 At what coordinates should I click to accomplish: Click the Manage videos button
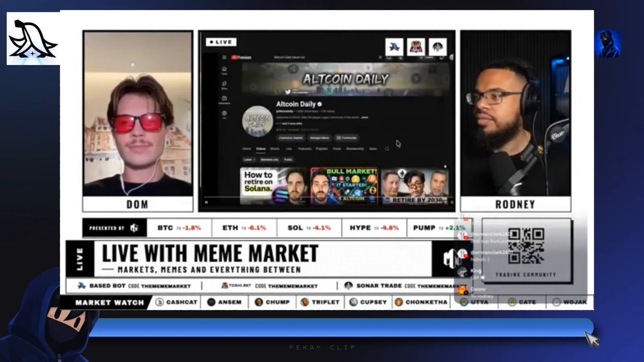point(320,138)
